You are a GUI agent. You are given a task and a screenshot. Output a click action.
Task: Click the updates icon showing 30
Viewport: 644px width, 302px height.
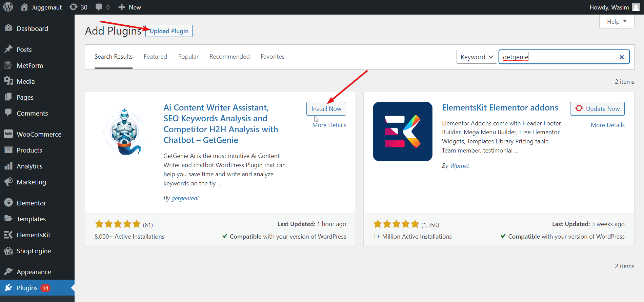pyautogui.click(x=73, y=7)
